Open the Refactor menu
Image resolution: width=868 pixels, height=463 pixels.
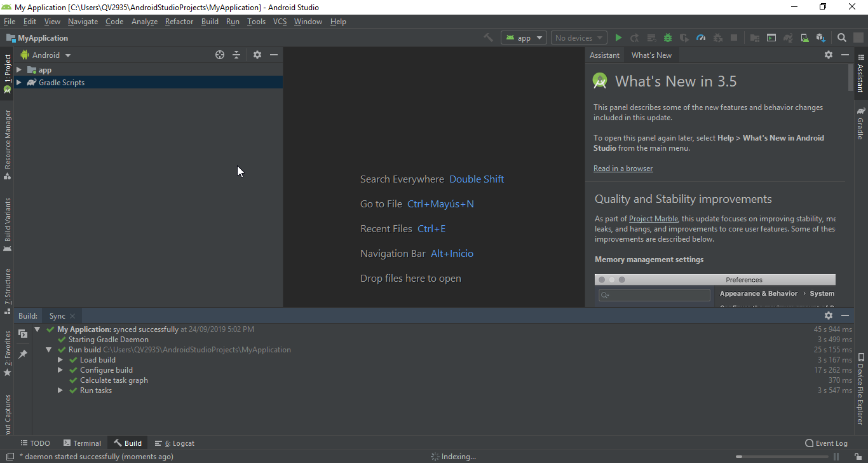tap(179, 22)
